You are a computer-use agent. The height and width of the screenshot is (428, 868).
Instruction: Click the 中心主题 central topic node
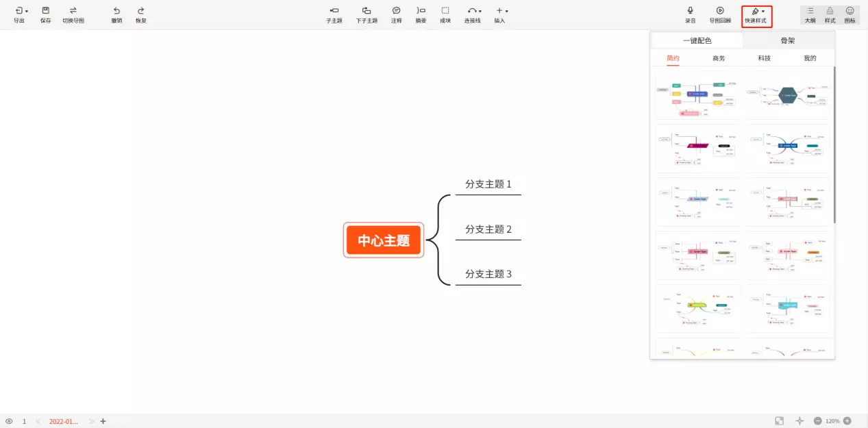(x=384, y=240)
